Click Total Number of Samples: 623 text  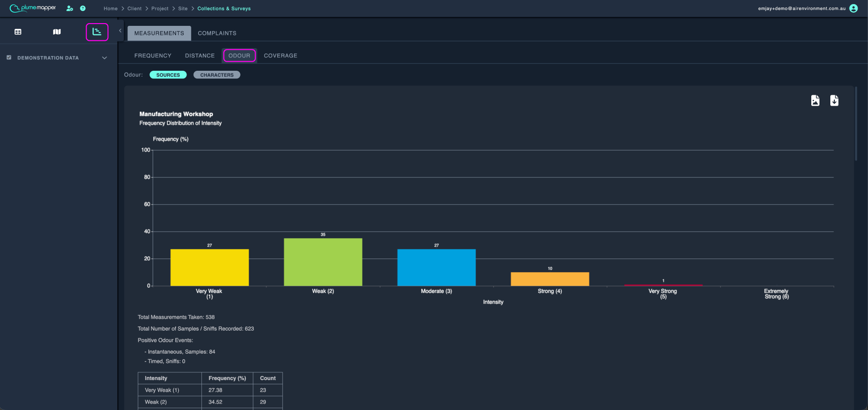pos(196,329)
